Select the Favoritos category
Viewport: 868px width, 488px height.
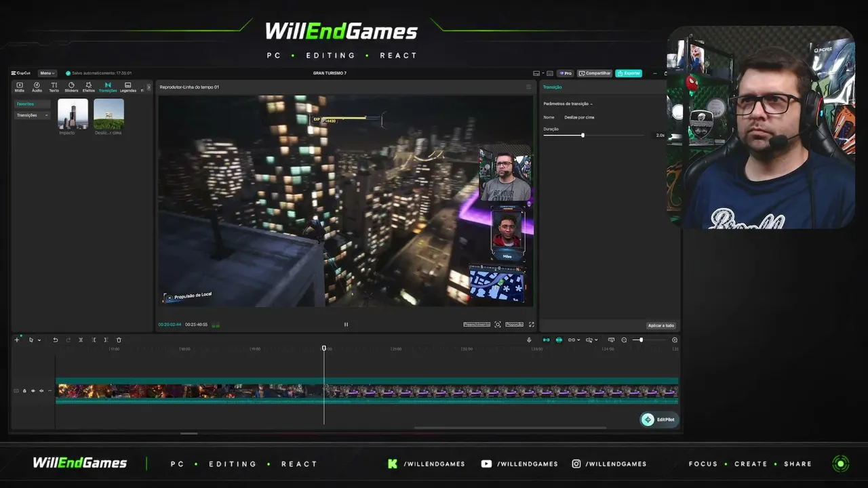33,104
